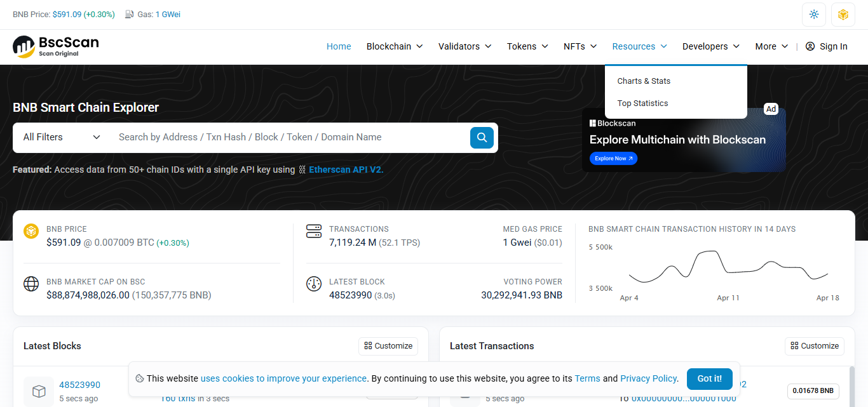
Task: Click the $88,874,988,026.00 market cap value
Action: (88, 295)
